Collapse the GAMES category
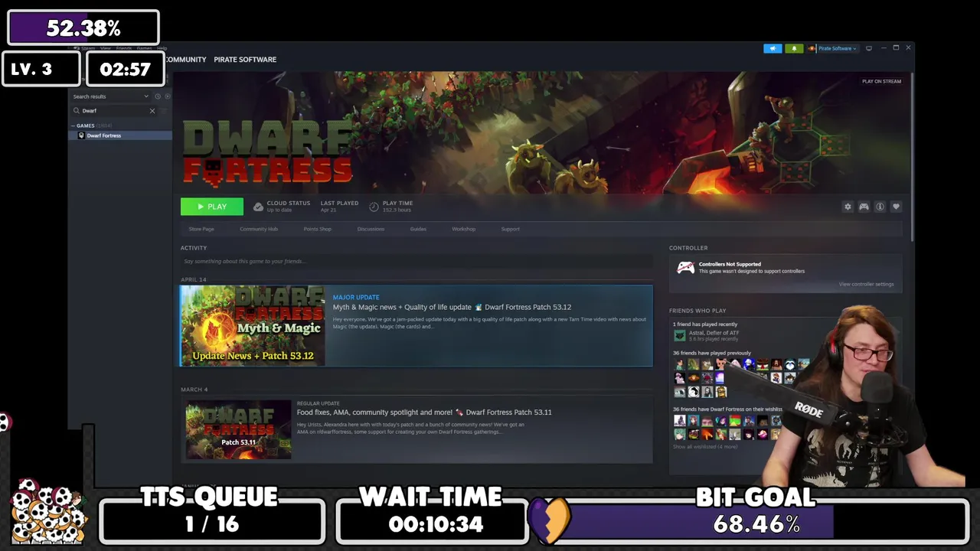 click(x=74, y=126)
